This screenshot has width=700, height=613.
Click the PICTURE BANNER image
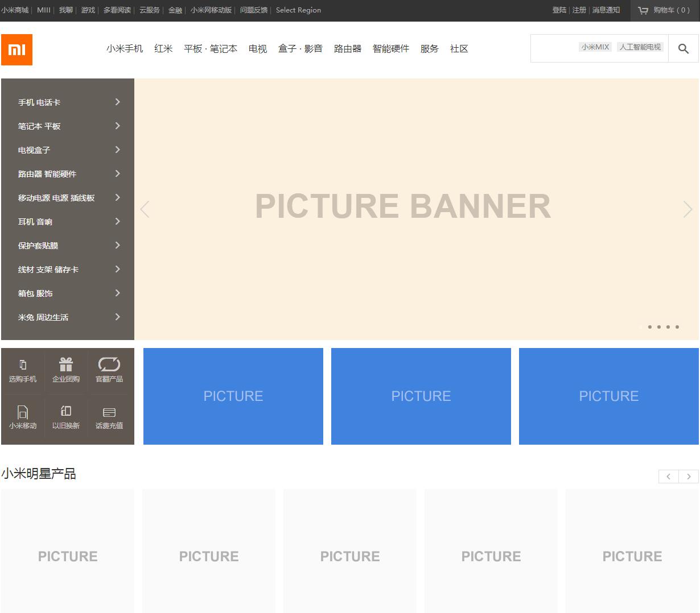coord(417,209)
